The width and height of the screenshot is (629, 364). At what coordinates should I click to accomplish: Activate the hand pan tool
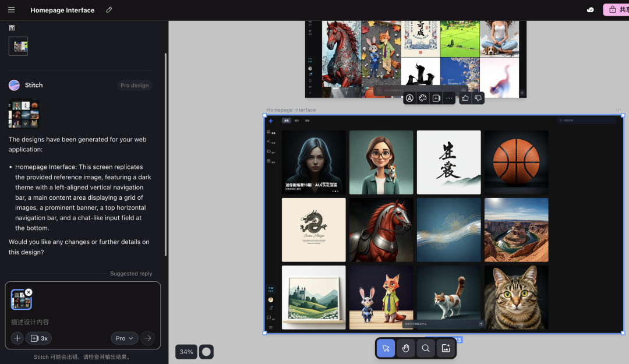(x=405, y=348)
